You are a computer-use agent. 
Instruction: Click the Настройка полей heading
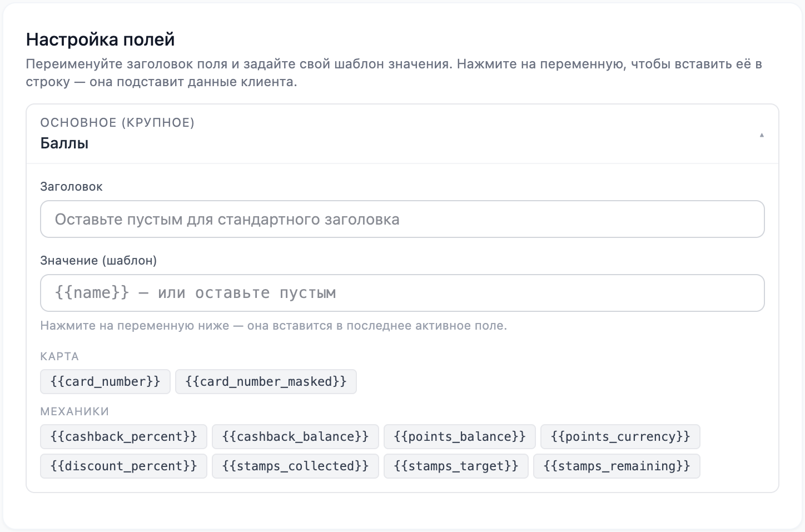[101, 39]
